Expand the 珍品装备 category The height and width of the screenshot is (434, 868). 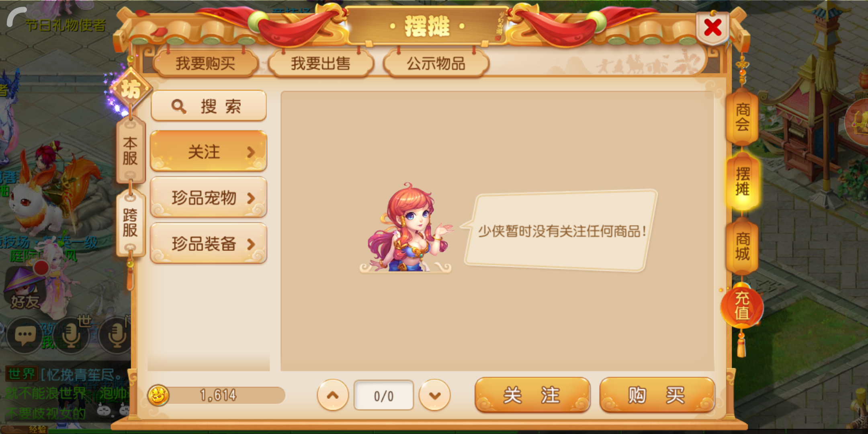click(x=208, y=244)
